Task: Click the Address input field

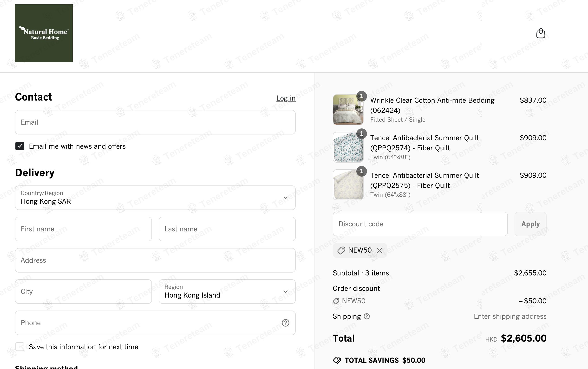Action: [155, 260]
